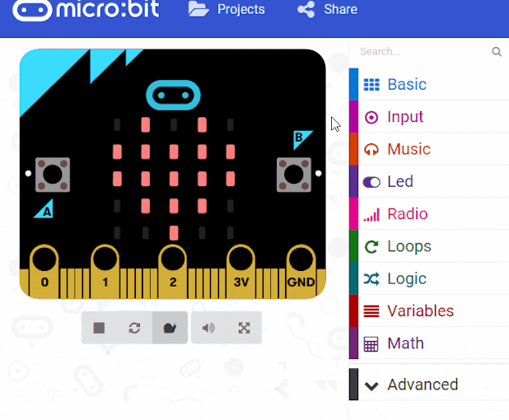Open the Basic blocks category
The image size is (509, 420).
pos(429,84)
